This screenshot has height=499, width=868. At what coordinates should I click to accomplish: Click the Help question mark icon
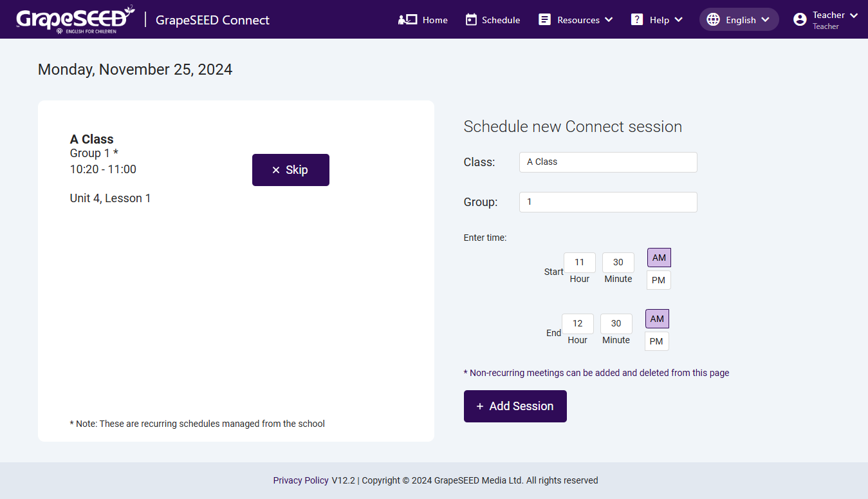637,20
